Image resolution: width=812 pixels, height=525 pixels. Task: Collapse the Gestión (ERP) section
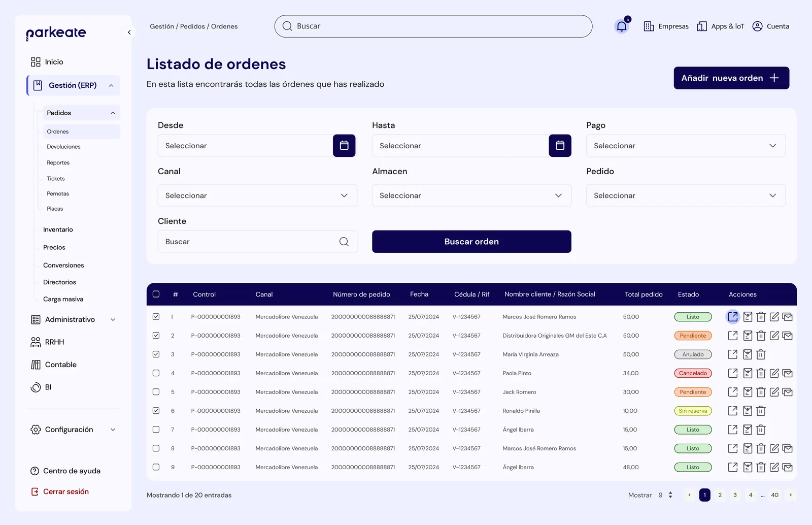click(x=111, y=85)
